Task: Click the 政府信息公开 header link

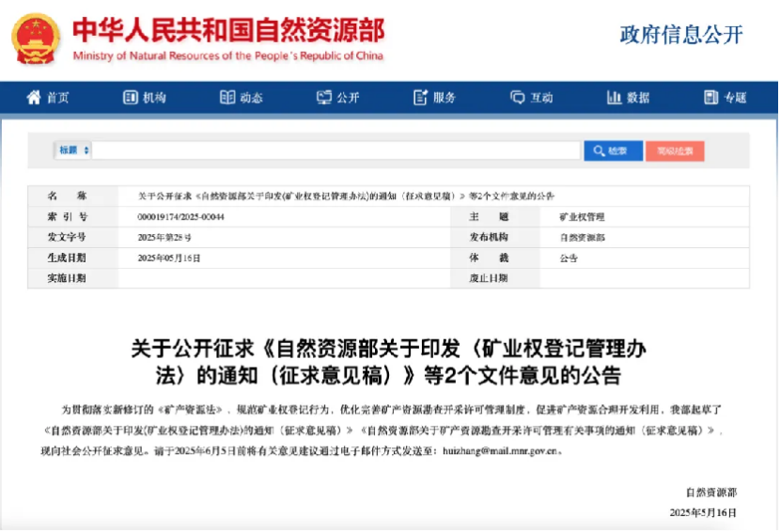Action: (681, 35)
